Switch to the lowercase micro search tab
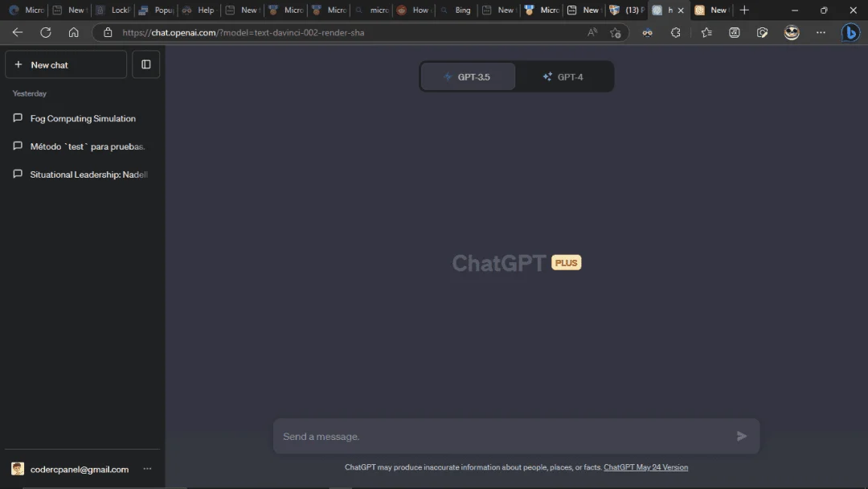 click(373, 10)
